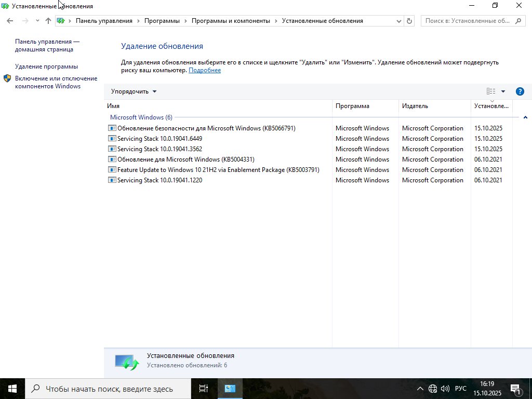Click the network globe tray icon
The height and width of the screenshot is (399, 532).
(433, 389)
